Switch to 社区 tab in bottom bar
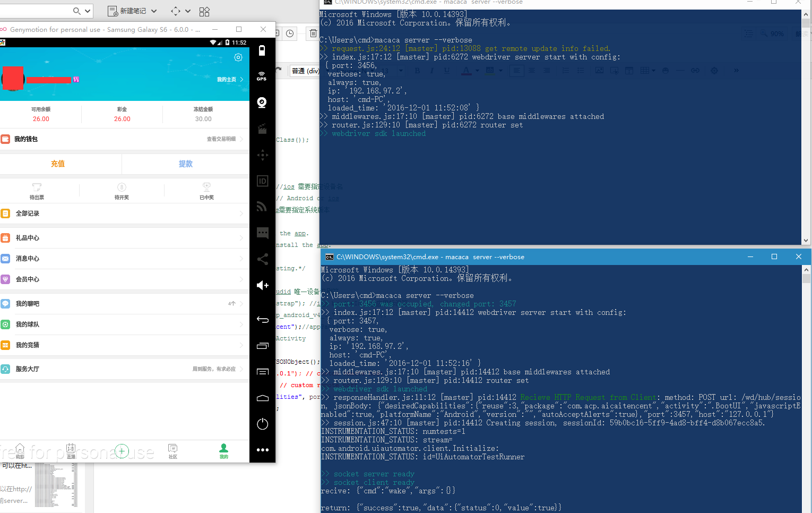812x513 pixels. click(172, 451)
